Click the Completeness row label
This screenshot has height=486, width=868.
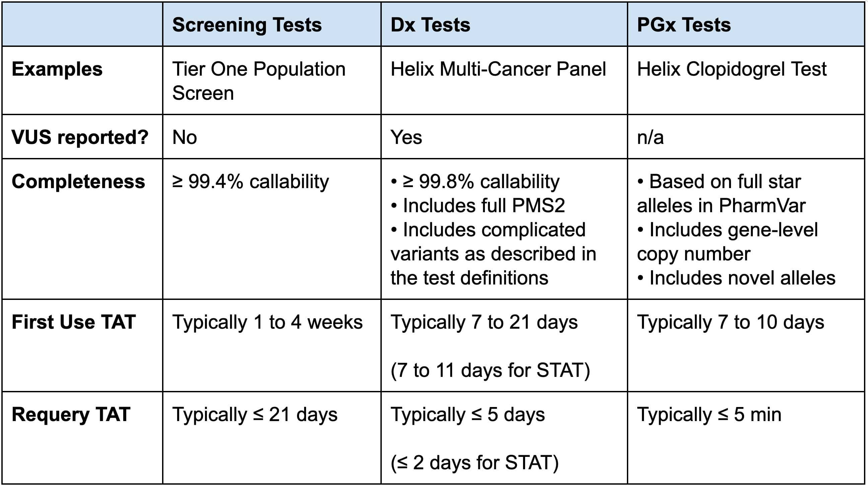pyautogui.click(x=78, y=181)
